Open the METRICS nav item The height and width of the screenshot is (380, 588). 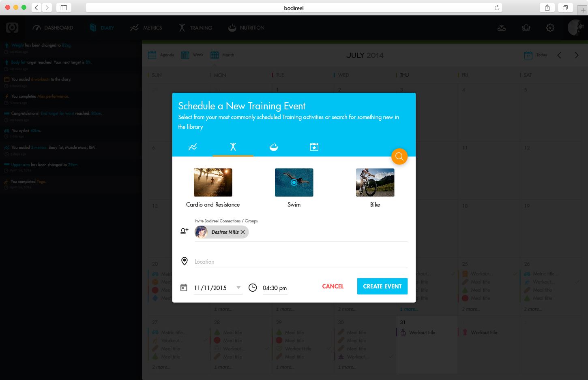[146, 28]
